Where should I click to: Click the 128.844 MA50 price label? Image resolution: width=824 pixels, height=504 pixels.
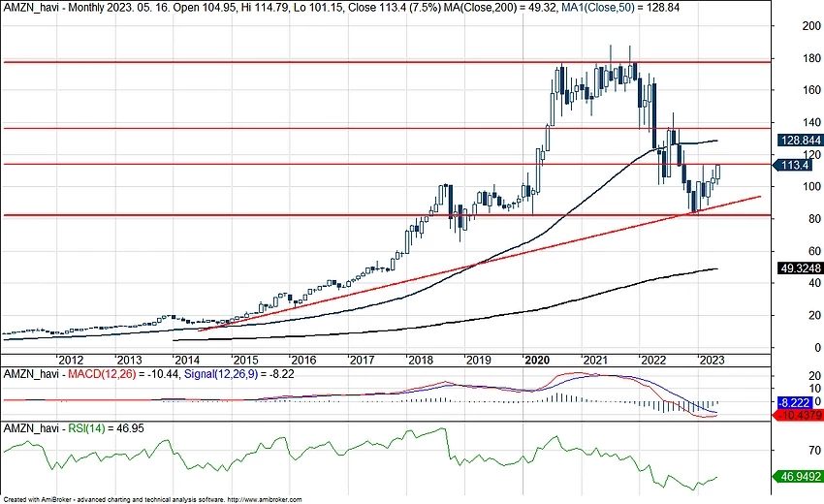[801, 141]
